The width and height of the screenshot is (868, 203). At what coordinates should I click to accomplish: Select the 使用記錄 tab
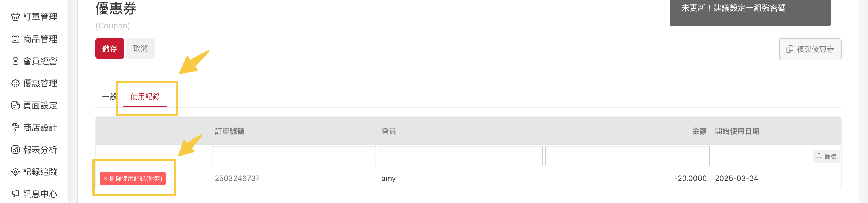(x=145, y=97)
